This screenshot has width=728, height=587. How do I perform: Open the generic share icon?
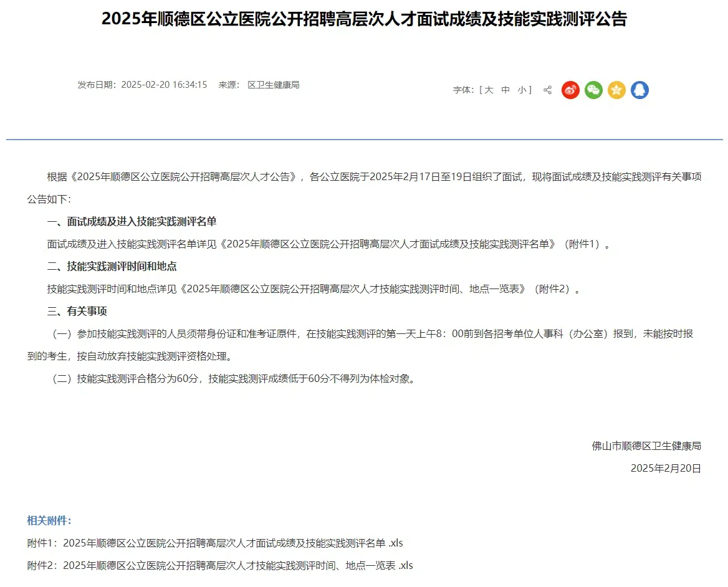tap(547, 90)
